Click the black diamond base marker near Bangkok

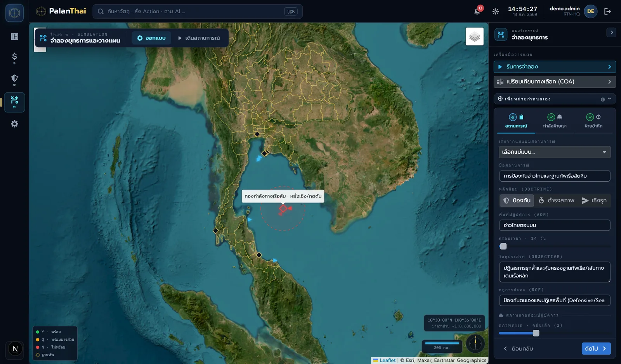click(x=257, y=134)
